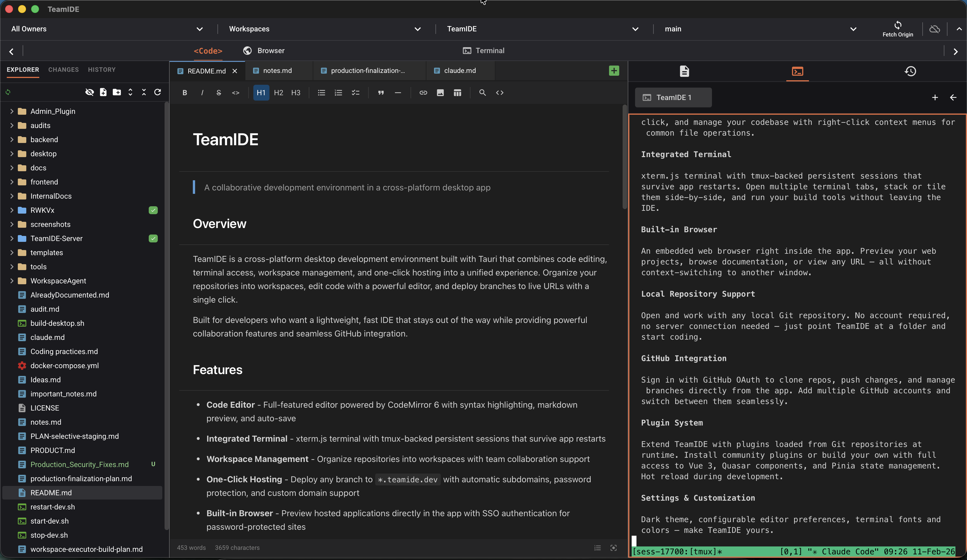This screenshot has width=967, height=560.
Task: Refresh the file explorer
Action: point(158,92)
